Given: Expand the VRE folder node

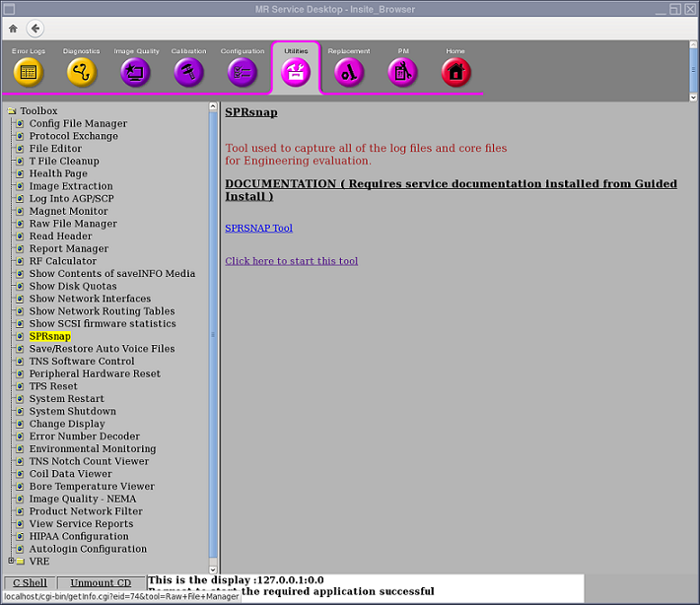Looking at the screenshot, I should [x=11, y=562].
